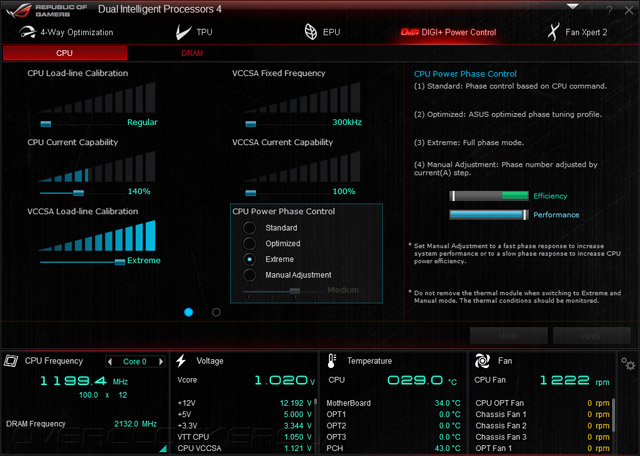Click the Undo button

point(509,336)
